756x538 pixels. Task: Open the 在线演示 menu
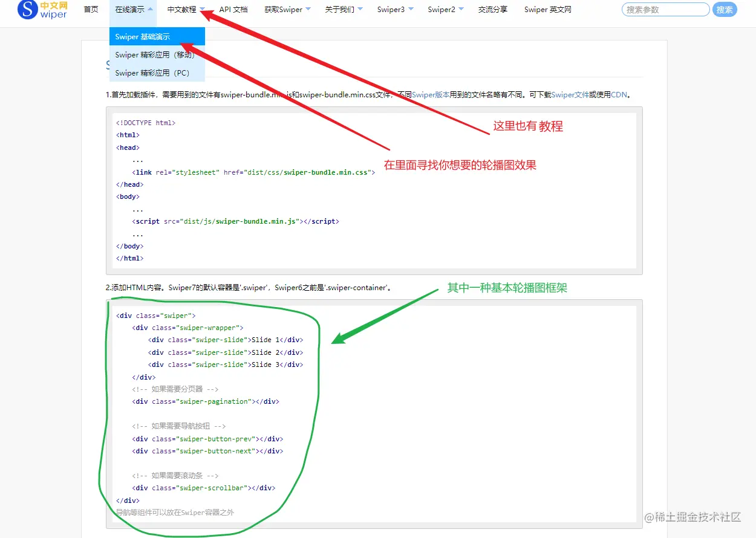click(129, 10)
